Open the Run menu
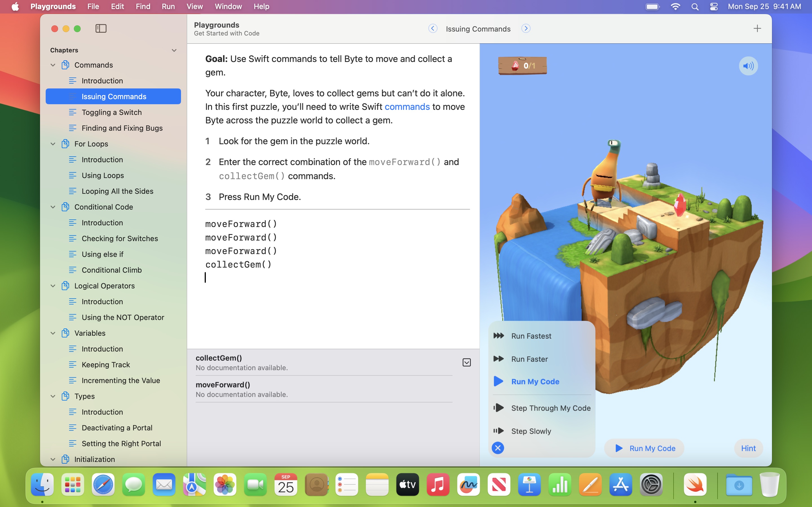This screenshot has width=812, height=507. [x=168, y=6]
